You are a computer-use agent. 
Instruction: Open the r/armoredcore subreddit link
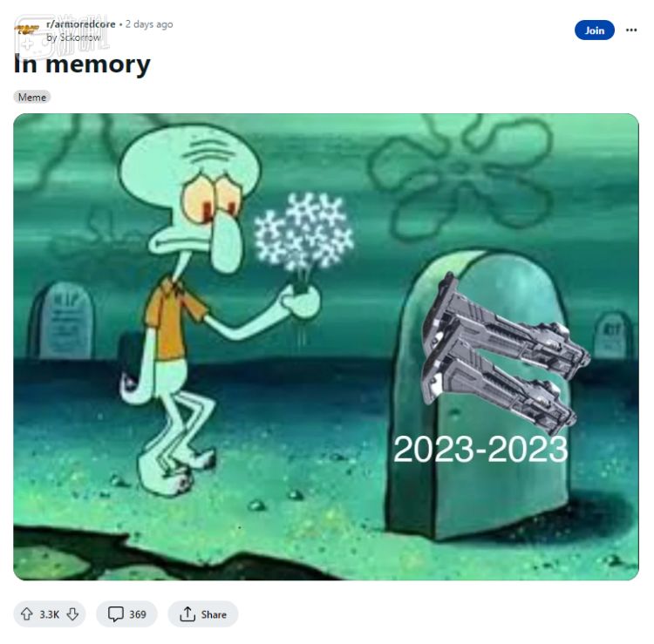click(x=81, y=24)
